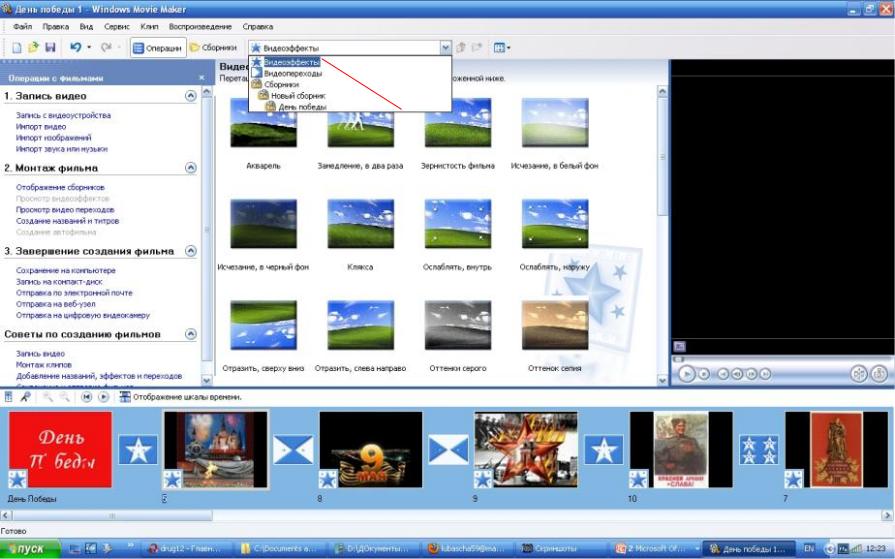Screen dimensions: 895x559
Task: Open the Клип menu
Action: [x=150, y=27]
